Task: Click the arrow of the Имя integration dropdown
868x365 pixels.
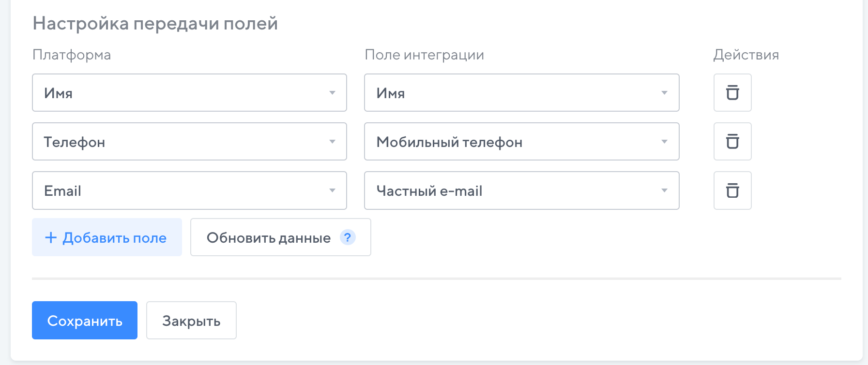Action: 664,93
